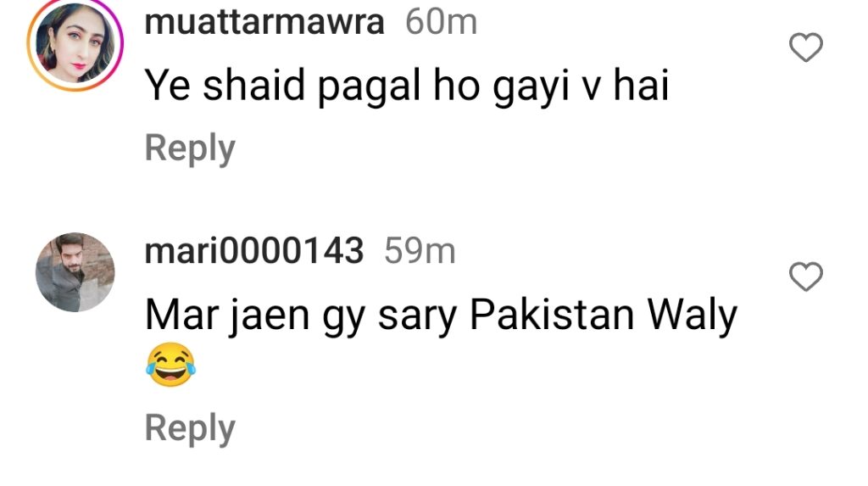The height and width of the screenshot is (486, 868).
Task: Select the comment text 'Ye shaid pagal ho gayi v hai'
Action: pos(407,86)
